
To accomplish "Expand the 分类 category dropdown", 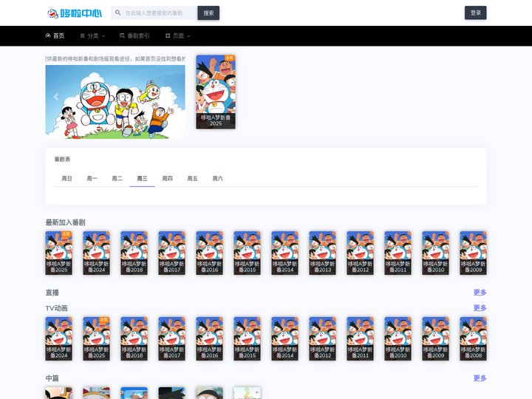I will 92,35.
